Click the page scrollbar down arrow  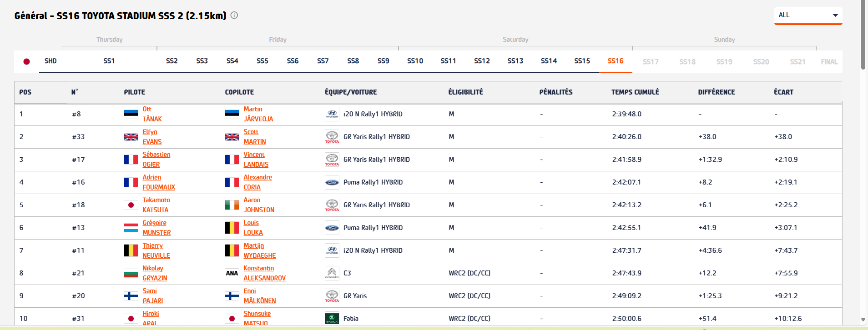click(x=863, y=320)
